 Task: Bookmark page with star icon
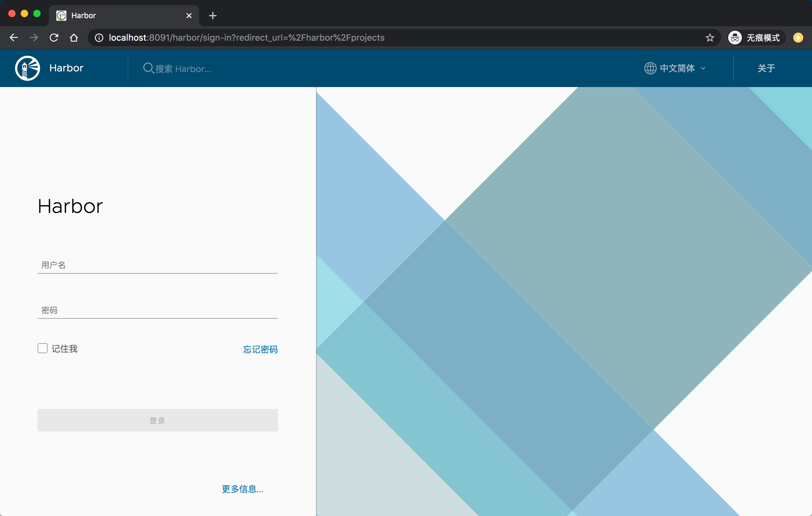[x=710, y=38]
